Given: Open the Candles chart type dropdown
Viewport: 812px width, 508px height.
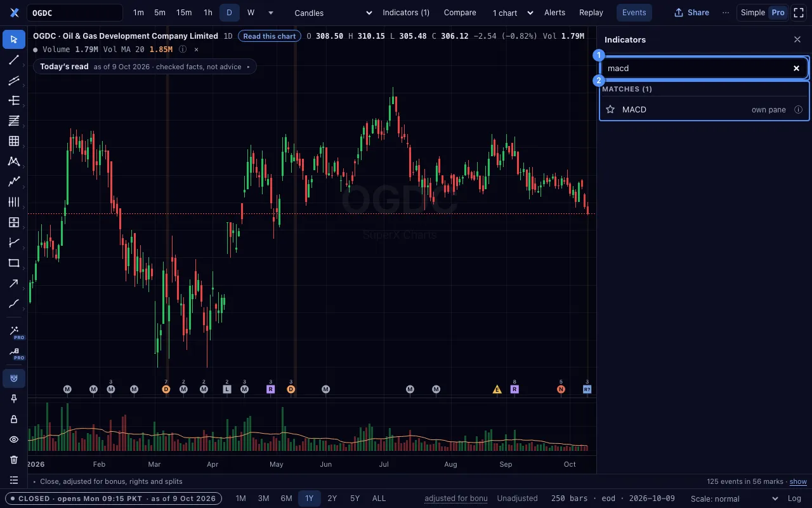Looking at the screenshot, I should [333, 13].
